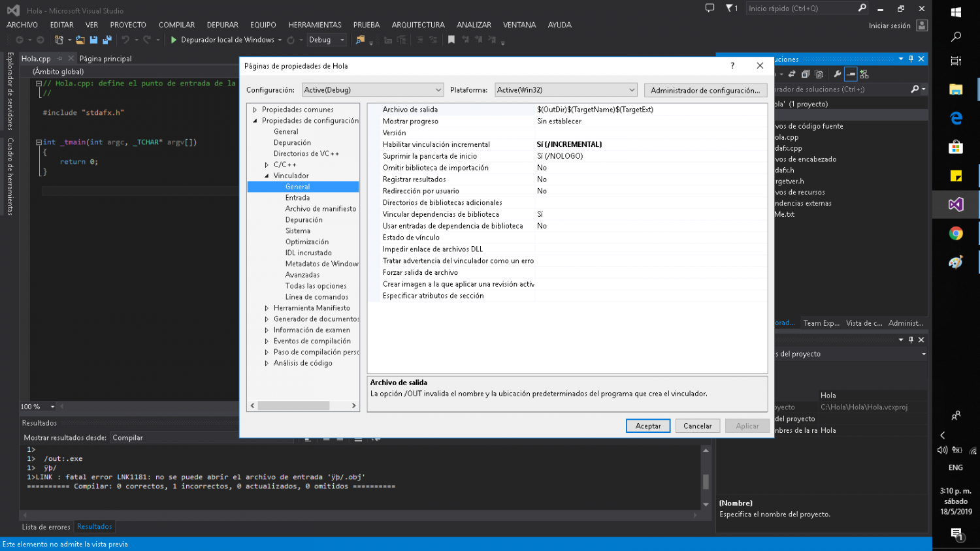
Task: Click the class diagram icon in Solution Explorer
Action: 864,74
